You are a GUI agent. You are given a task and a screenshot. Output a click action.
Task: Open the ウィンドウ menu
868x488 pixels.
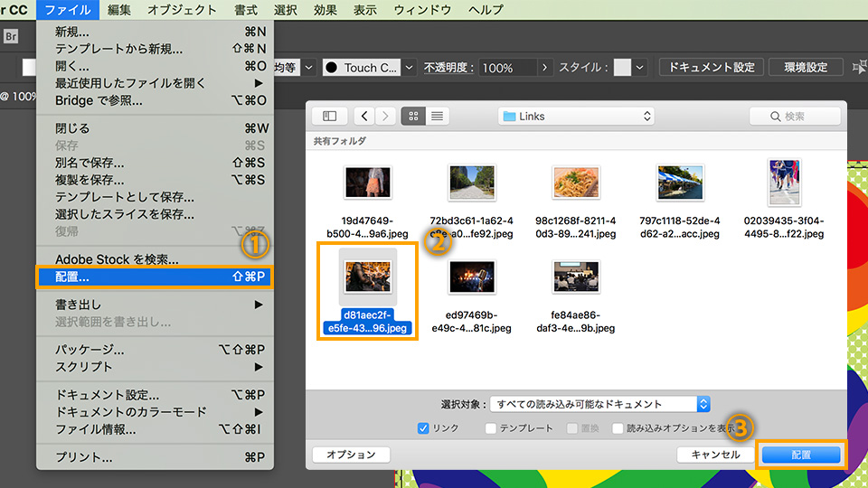(422, 10)
